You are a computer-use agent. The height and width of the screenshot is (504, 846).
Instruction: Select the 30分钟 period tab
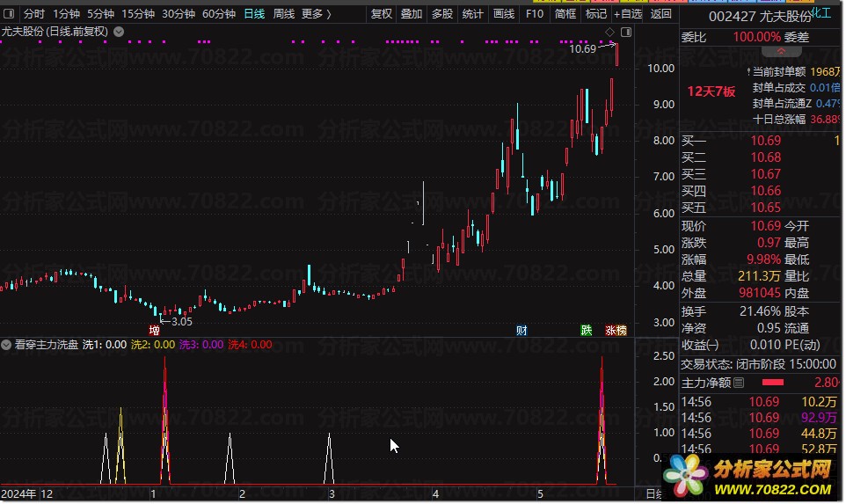(179, 13)
